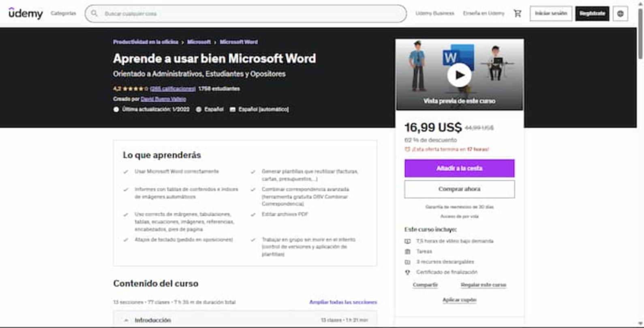This screenshot has height=328, width=644.
Task: Collapse the Introducción section chevron
Action: [126, 320]
